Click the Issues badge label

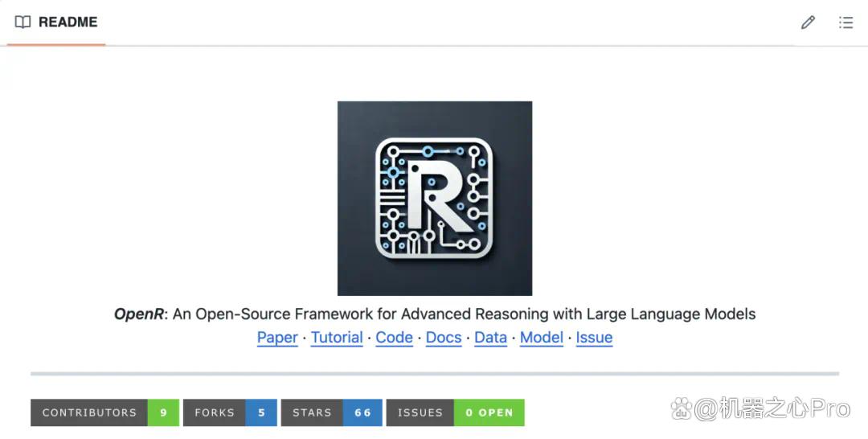pyautogui.click(x=420, y=412)
